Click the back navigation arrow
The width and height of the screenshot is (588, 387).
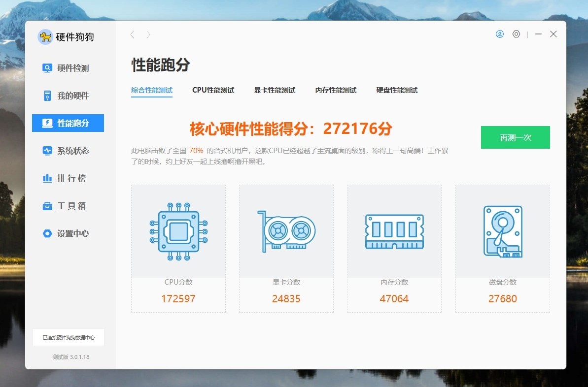pyautogui.click(x=132, y=34)
